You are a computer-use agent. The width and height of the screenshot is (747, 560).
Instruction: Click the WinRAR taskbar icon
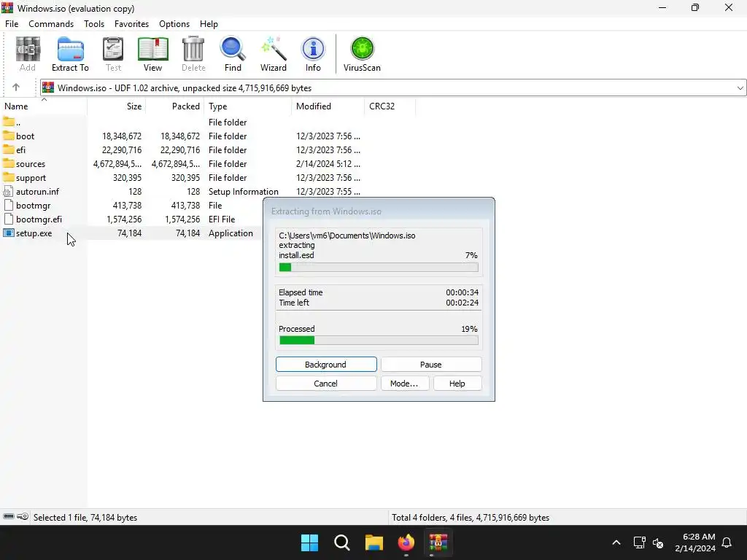438,542
